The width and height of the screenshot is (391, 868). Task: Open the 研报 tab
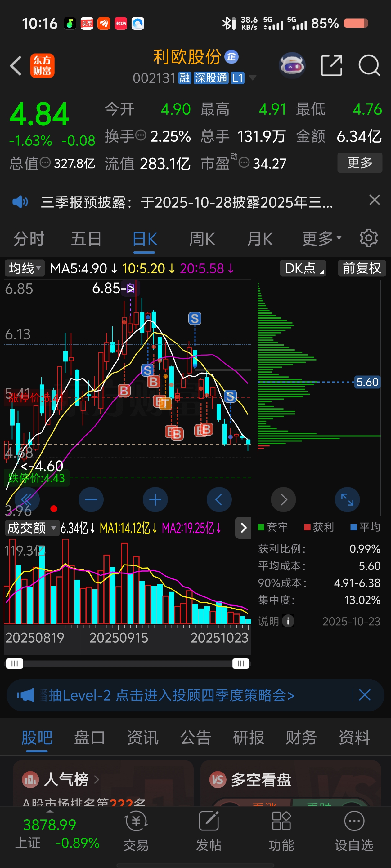coord(249,737)
